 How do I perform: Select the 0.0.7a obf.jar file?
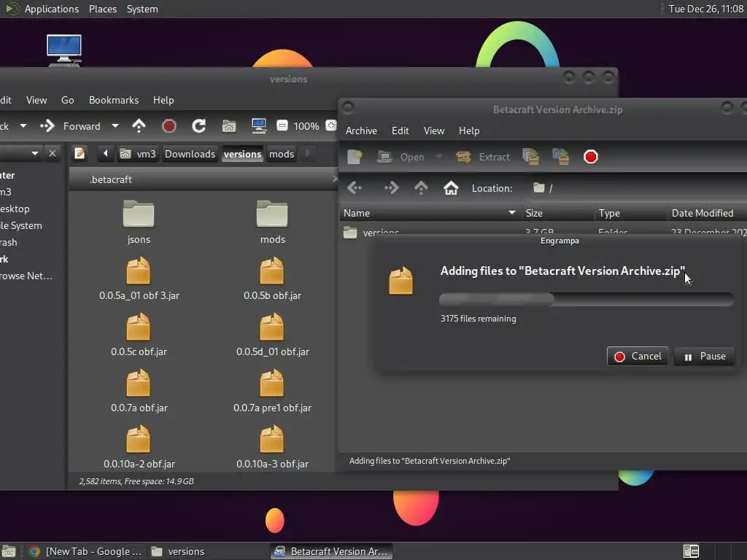(x=139, y=391)
